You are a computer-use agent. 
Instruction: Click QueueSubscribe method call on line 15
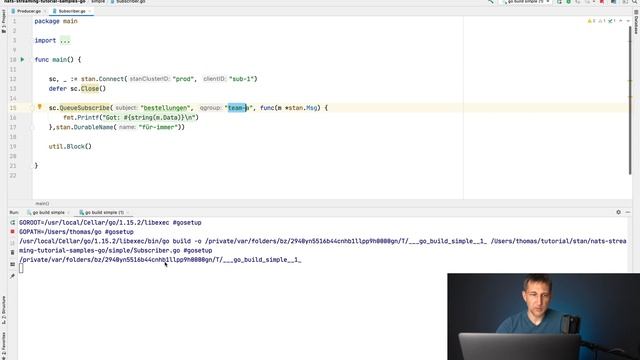(x=84, y=108)
